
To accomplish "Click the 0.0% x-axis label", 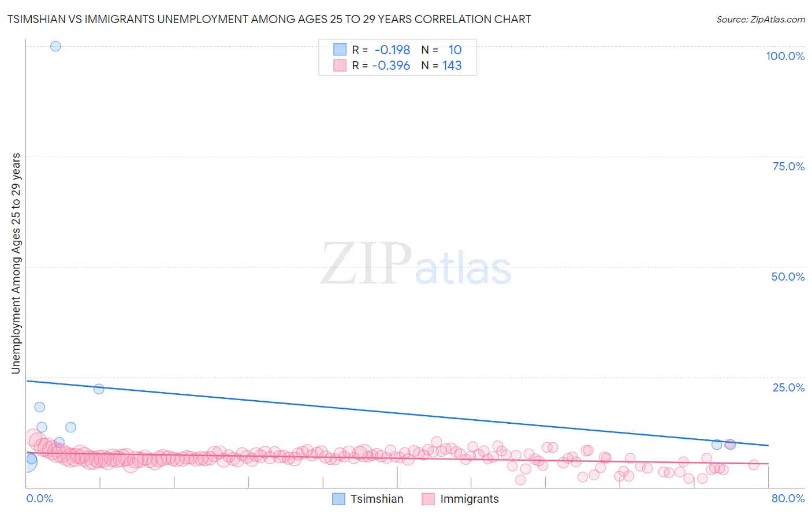I will [39, 498].
